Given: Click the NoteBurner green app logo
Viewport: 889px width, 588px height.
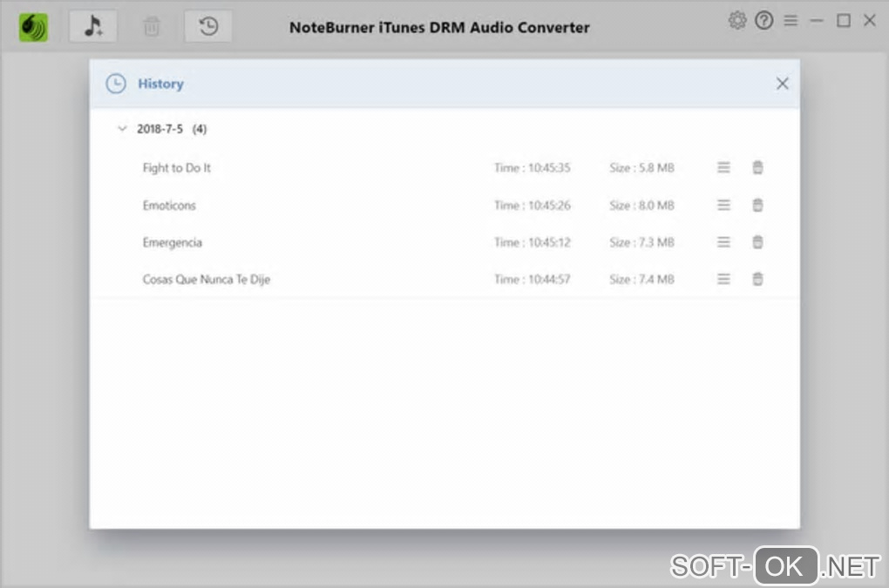Looking at the screenshot, I should pyautogui.click(x=33, y=27).
